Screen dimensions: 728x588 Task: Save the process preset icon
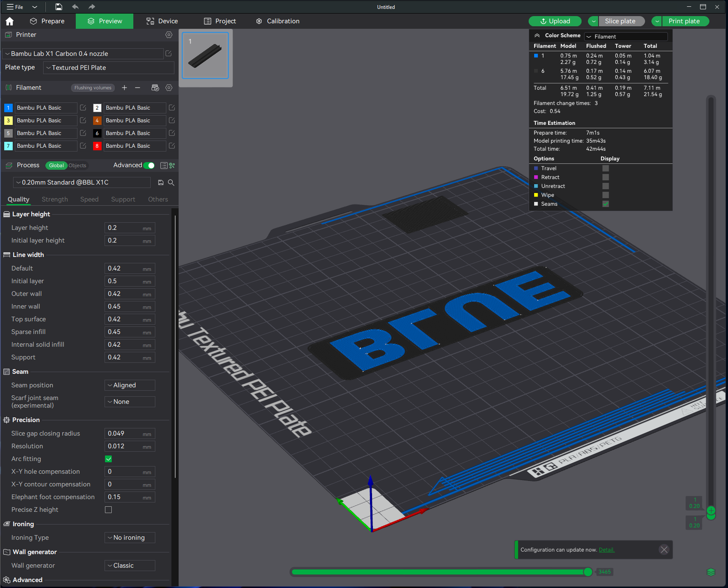(161, 182)
